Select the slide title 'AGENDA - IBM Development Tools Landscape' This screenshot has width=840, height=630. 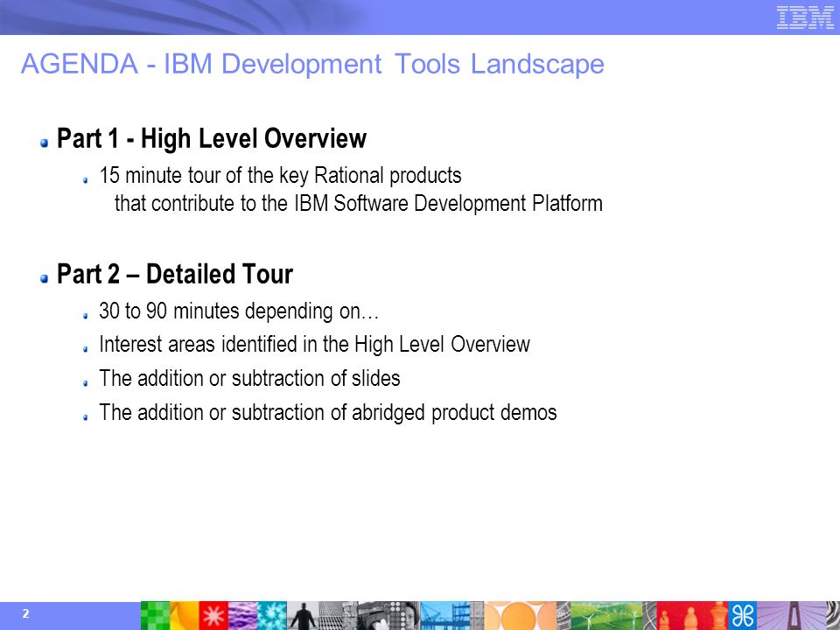click(312, 64)
